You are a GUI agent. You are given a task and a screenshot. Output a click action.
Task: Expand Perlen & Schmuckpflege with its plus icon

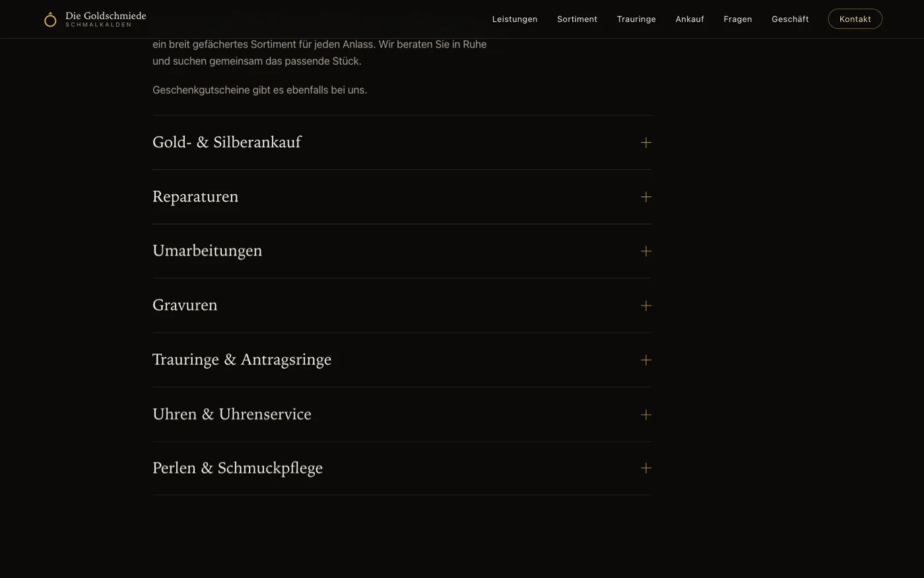645,468
